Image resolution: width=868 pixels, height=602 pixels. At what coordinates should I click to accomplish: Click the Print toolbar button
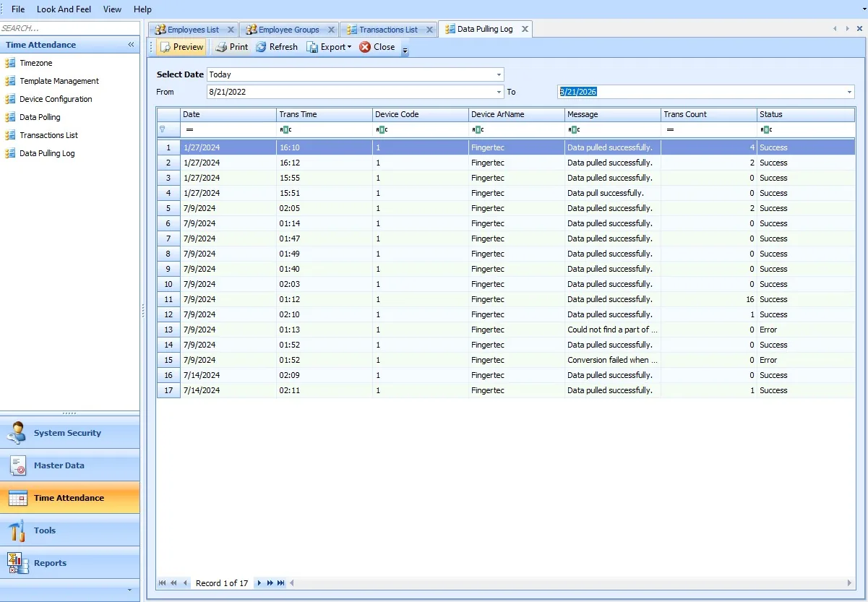[231, 47]
